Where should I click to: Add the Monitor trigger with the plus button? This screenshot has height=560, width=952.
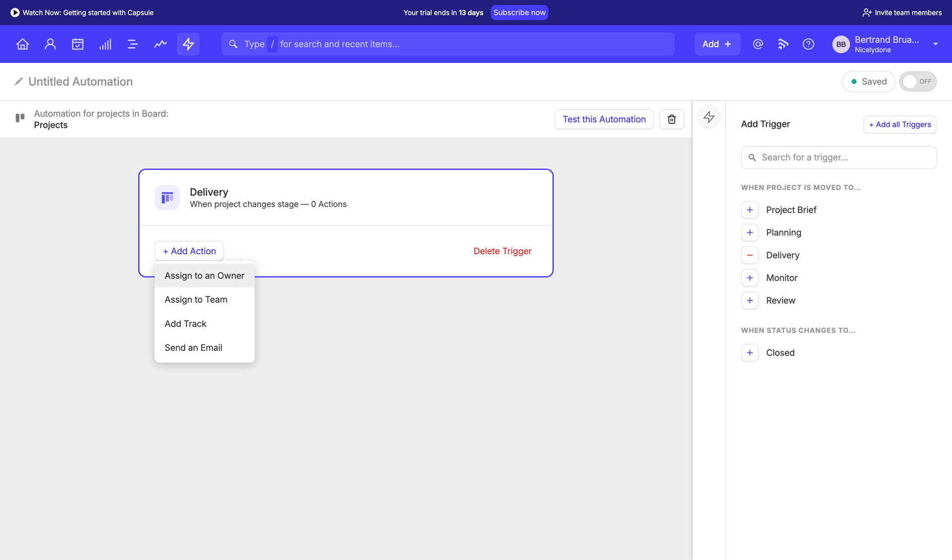click(750, 278)
